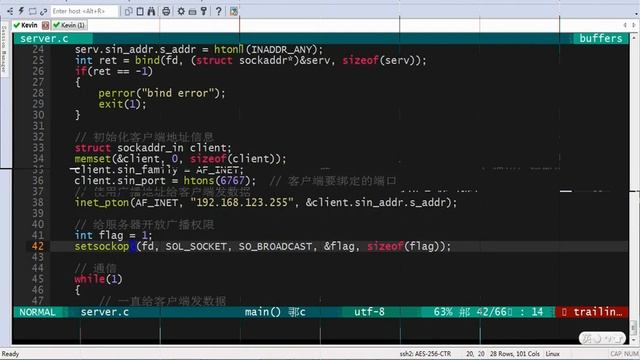Click if(ret == -1) on line 26
The width and height of the screenshot is (640, 360).
pyautogui.click(x=113, y=71)
